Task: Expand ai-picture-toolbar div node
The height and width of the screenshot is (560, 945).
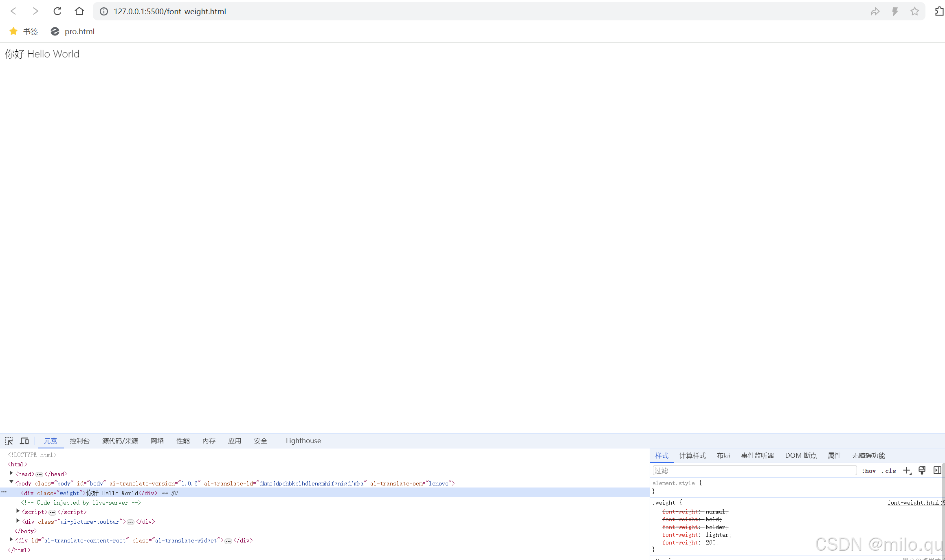Action: pos(18,520)
